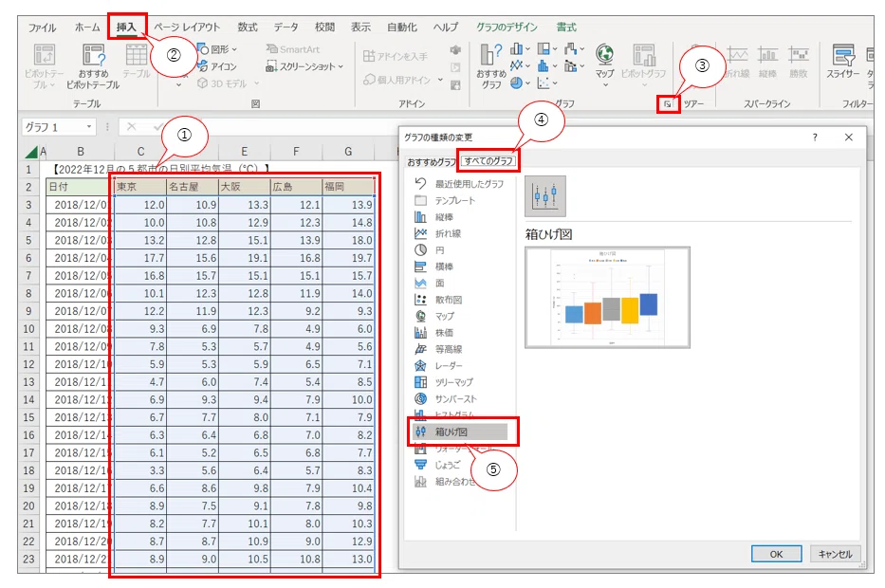This screenshot has height=588, width=885.
Task: Choose サンバースト chart category
Action: [446, 398]
